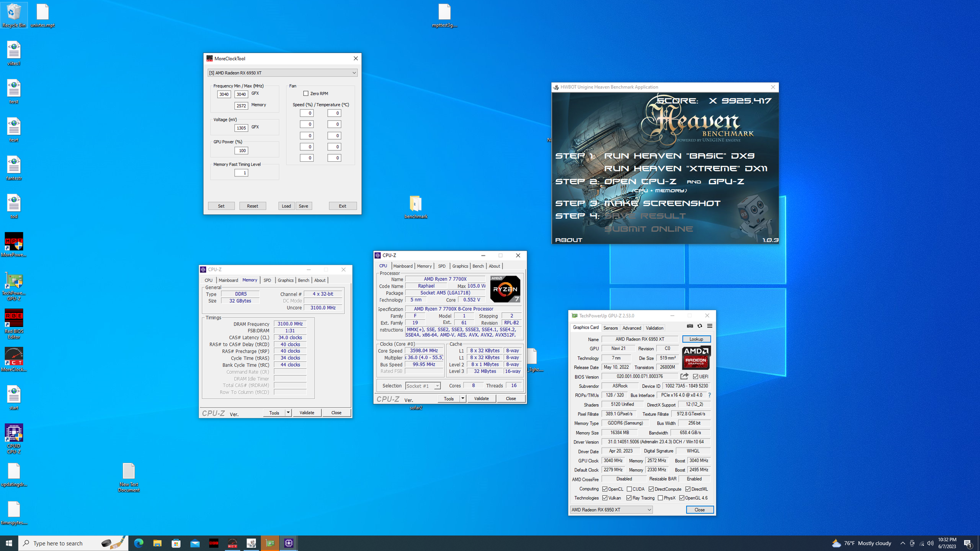Open the Recycle Bin desktop icon
Image resolution: width=980 pixels, height=551 pixels.
pos(14,15)
